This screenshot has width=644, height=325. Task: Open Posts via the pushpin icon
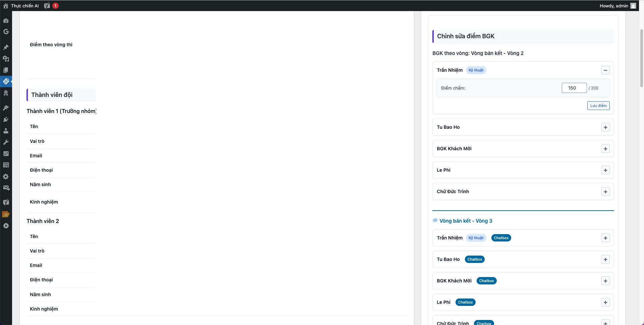(x=6, y=47)
